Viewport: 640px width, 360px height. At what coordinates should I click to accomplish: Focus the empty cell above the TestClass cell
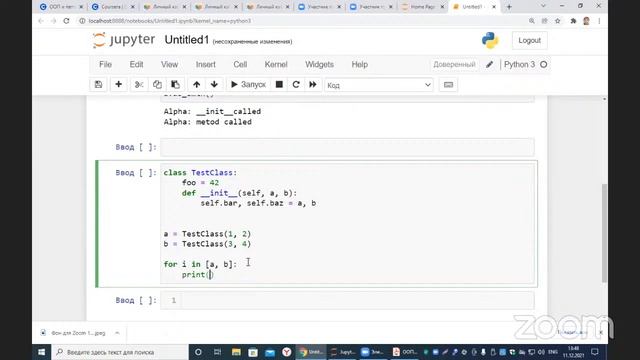pos(347,147)
